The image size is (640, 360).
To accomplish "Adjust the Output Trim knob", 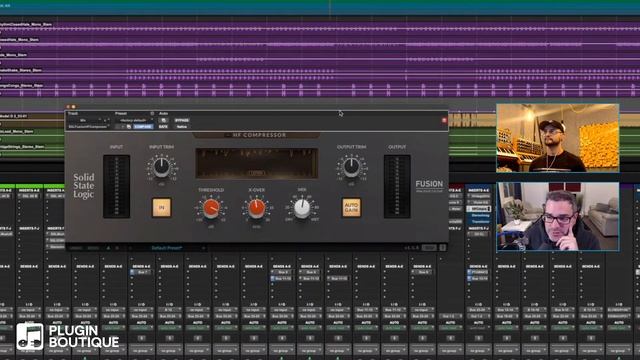I will pyautogui.click(x=351, y=167).
